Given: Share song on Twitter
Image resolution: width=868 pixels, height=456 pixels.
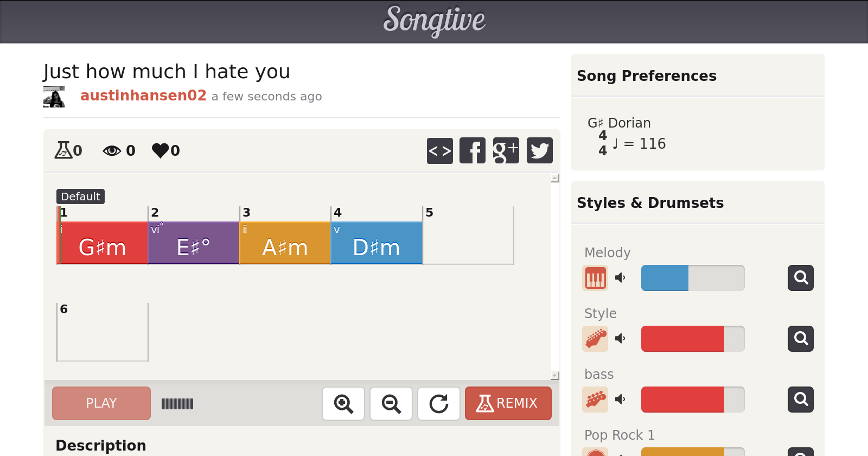Looking at the screenshot, I should tap(539, 150).
